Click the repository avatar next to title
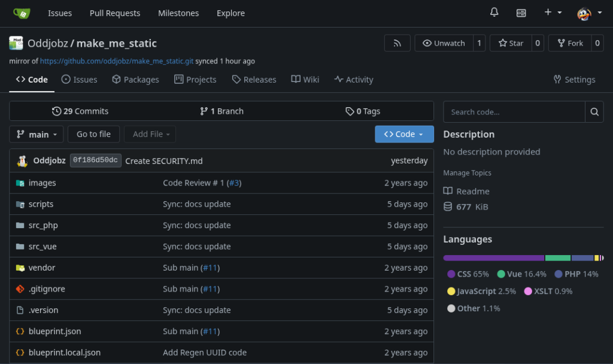The image size is (613, 364). pos(16,43)
